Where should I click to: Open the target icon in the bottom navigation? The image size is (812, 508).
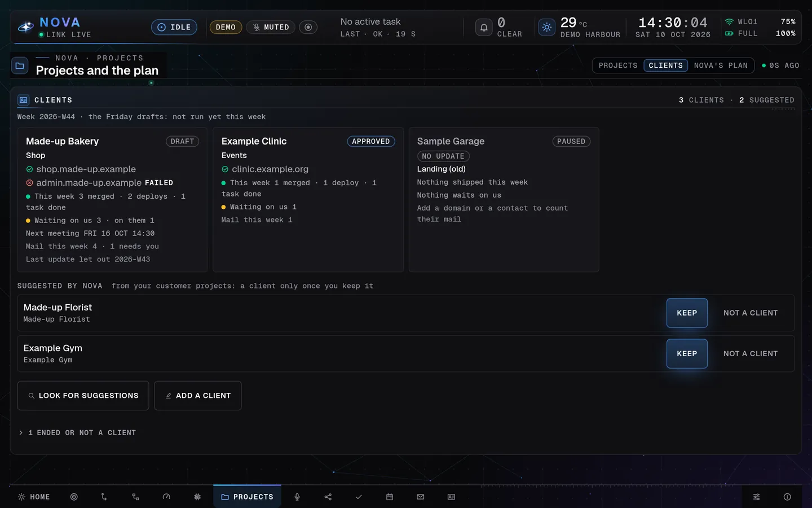pyautogui.click(x=74, y=497)
